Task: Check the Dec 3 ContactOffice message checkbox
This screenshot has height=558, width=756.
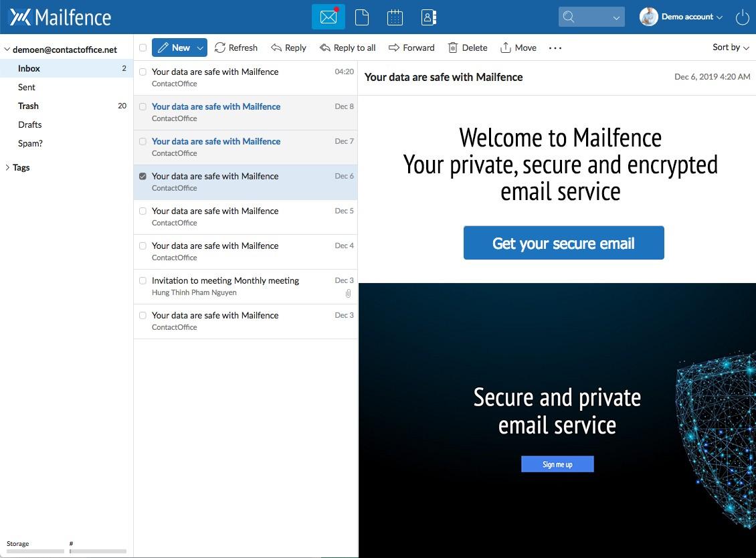Action: (143, 315)
